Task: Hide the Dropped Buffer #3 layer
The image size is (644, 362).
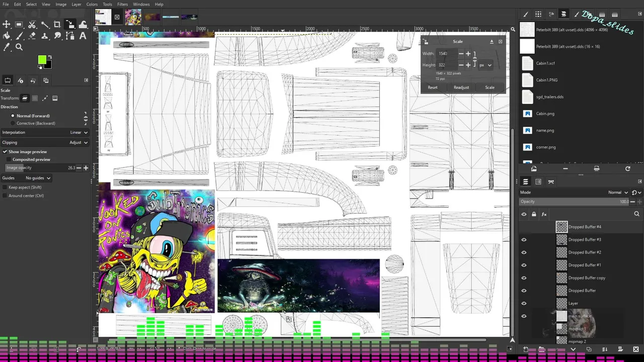Action: click(x=524, y=240)
